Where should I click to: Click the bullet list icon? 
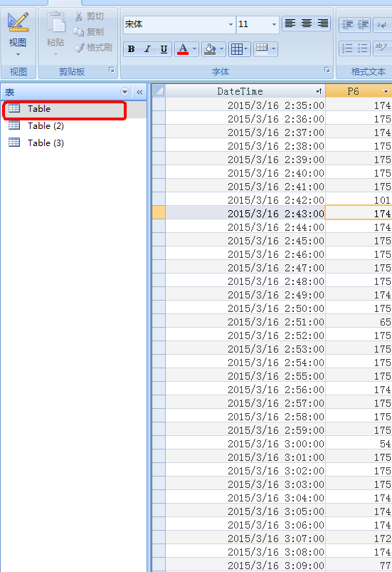pos(363,48)
